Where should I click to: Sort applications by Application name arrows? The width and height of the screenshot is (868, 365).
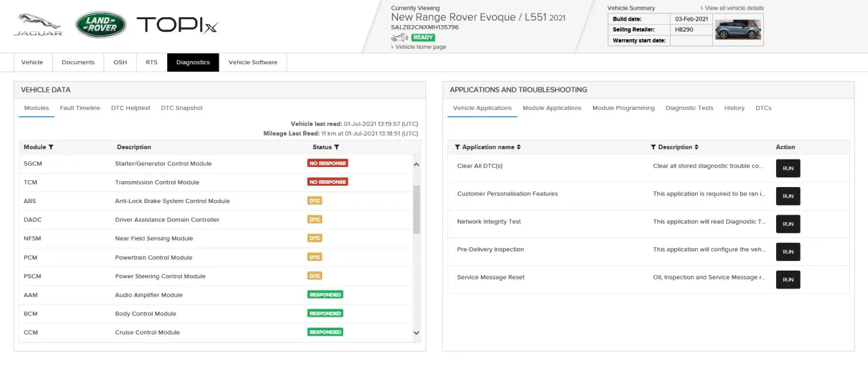[519, 147]
